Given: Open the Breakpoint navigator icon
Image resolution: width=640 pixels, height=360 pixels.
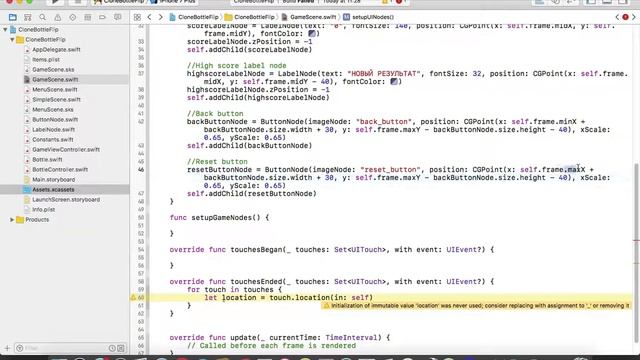Looking at the screenshot, I should [x=102, y=17].
